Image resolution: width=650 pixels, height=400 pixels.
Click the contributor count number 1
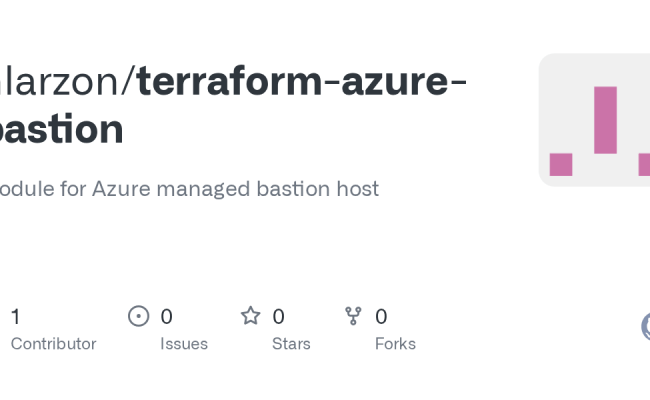point(15,317)
